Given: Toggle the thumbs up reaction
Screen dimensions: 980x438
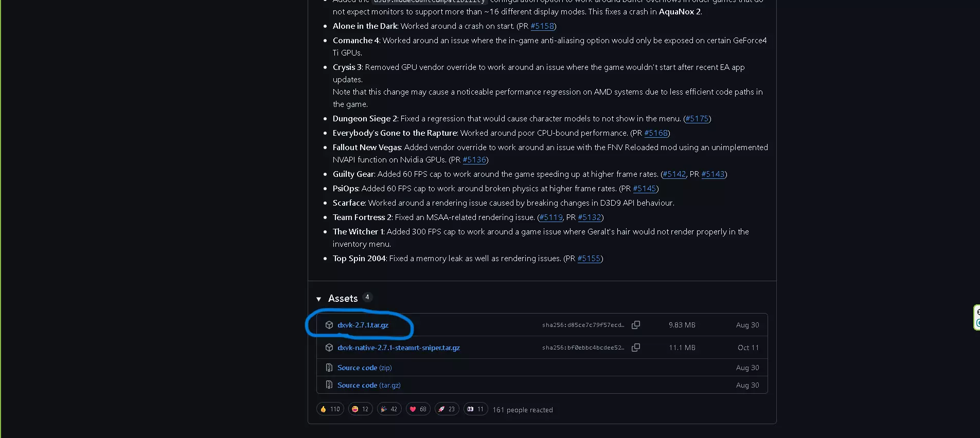Looking at the screenshot, I should 330,409.
